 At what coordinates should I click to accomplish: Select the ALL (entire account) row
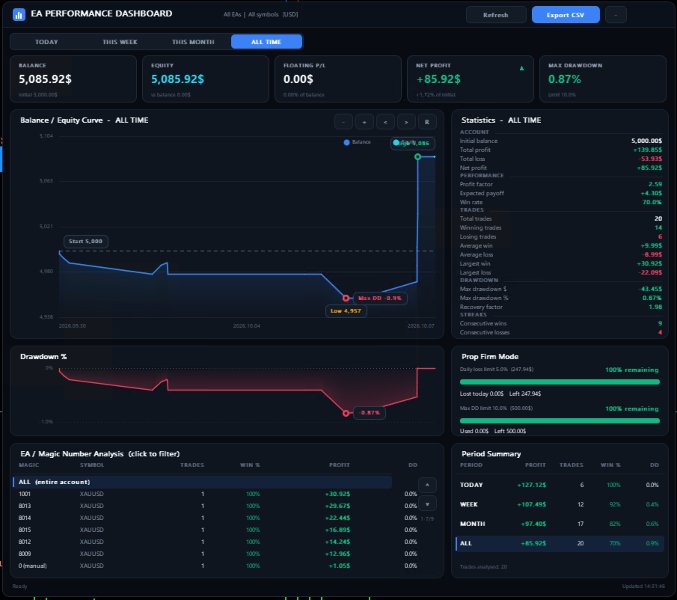click(202, 482)
